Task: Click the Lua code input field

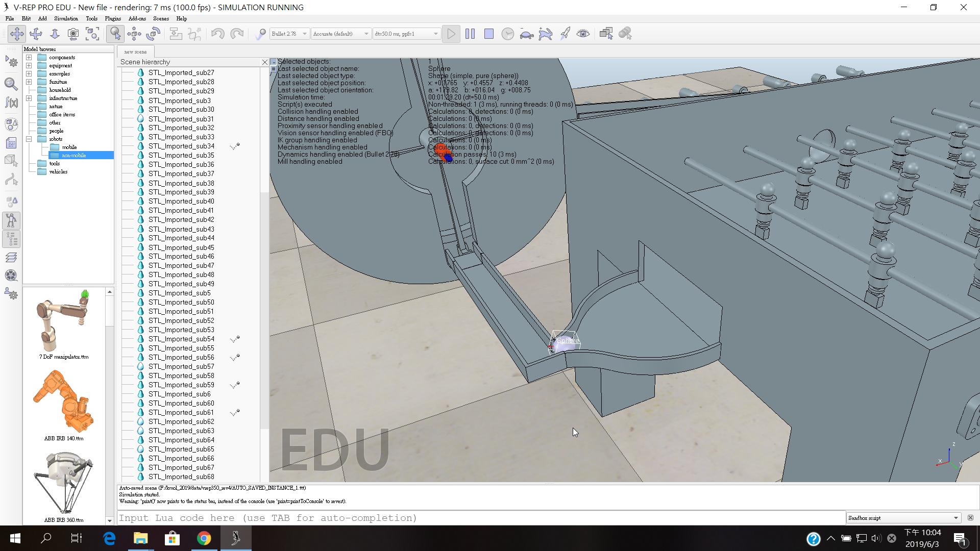Action: [481, 518]
